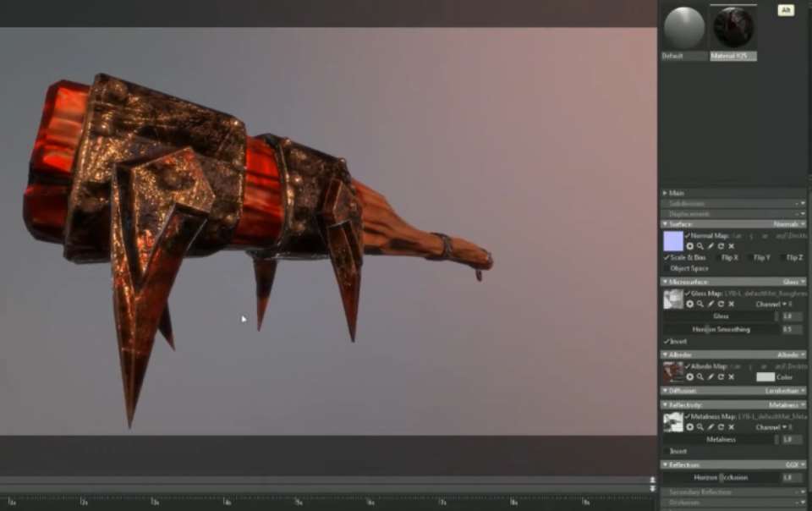Clear the Metalness Map with X icon
This screenshot has width=812, height=511.
pyautogui.click(x=731, y=427)
